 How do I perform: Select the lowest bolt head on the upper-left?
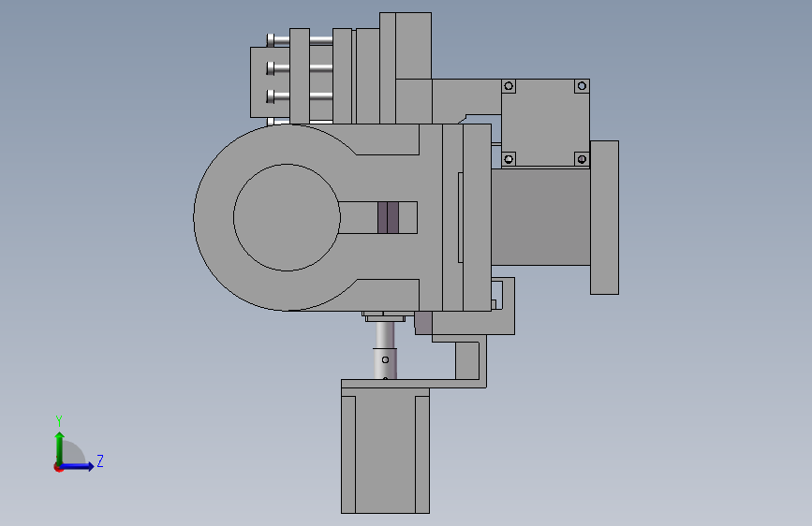click(271, 96)
